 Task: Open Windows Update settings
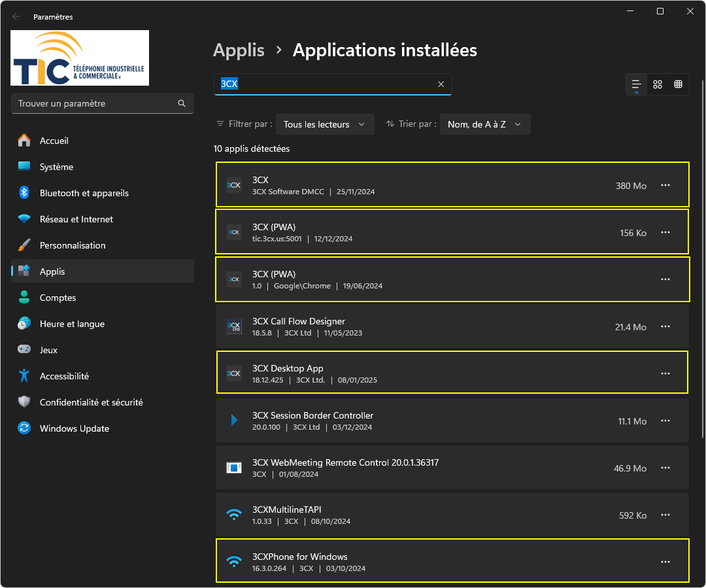tap(102, 428)
